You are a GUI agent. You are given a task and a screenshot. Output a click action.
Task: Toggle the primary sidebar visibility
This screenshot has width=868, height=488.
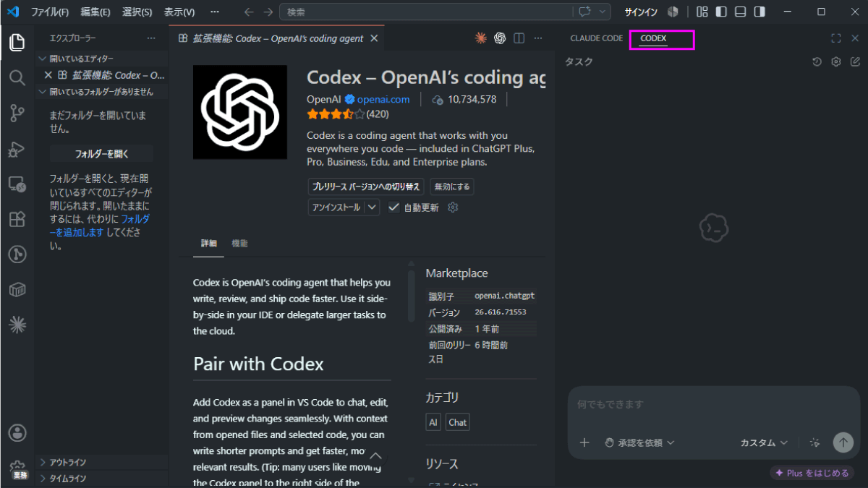(721, 12)
